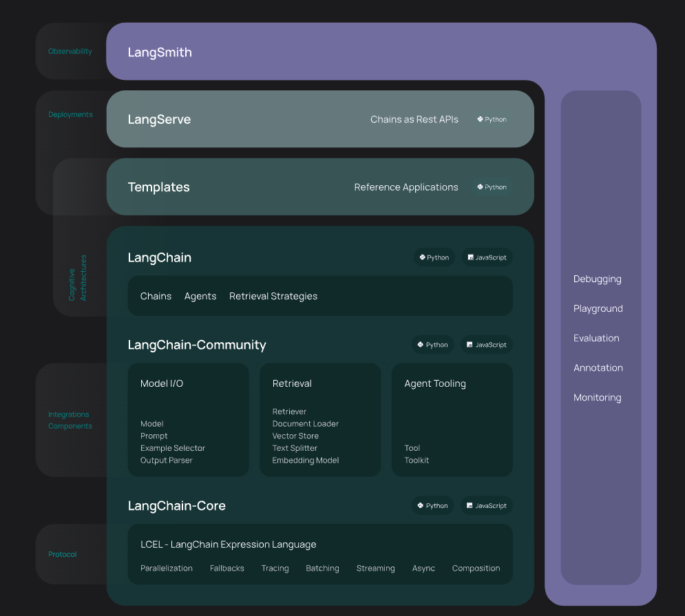Image resolution: width=685 pixels, height=616 pixels.
Task: Click 'Playground' in LangSmith panel
Action: coord(598,309)
